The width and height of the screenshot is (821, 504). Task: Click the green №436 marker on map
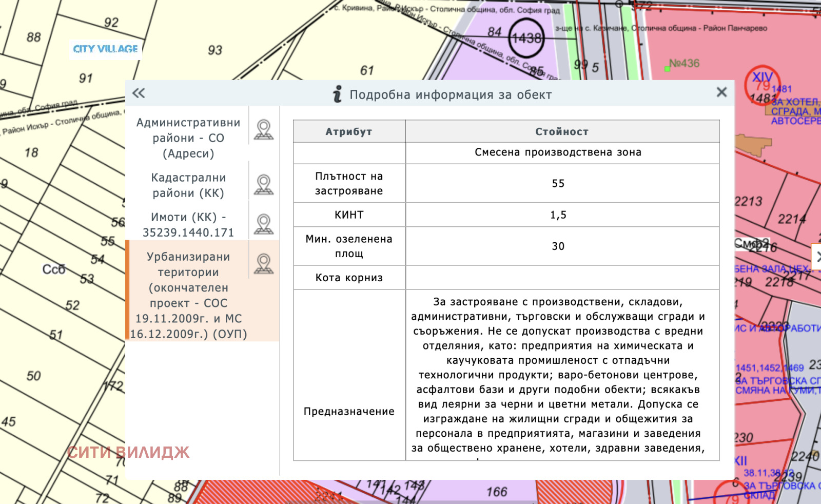point(668,68)
